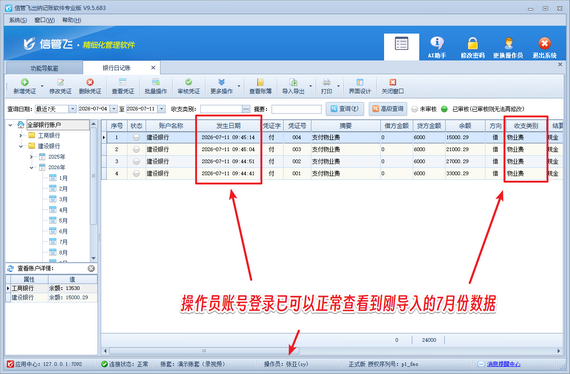The width and height of the screenshot is (570, 374).
Task: Select 4月 under 2026年 in tree
Action: 63,210
